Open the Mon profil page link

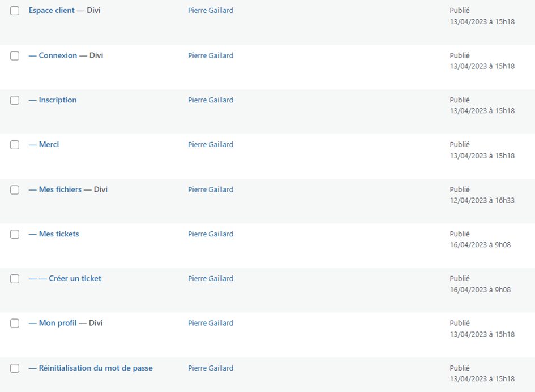(x=57, y=324)
